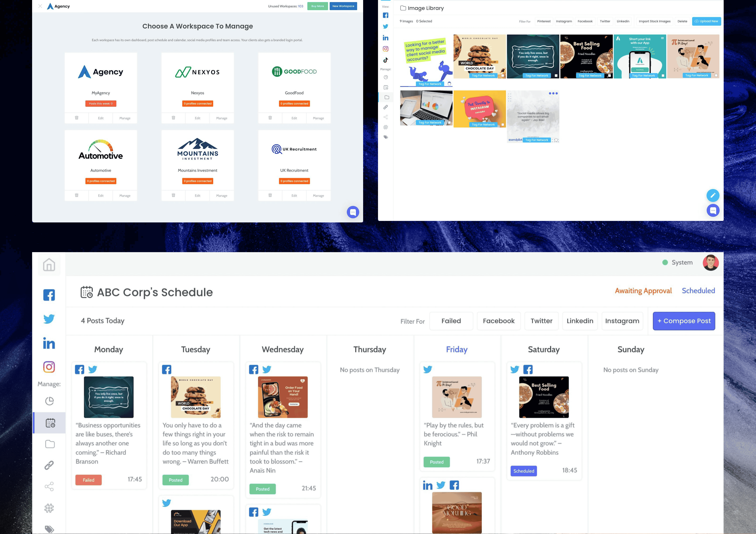Open the Monday post thumbnail with the Richard Branson quote
756x534 pixels.
(109, 397)
